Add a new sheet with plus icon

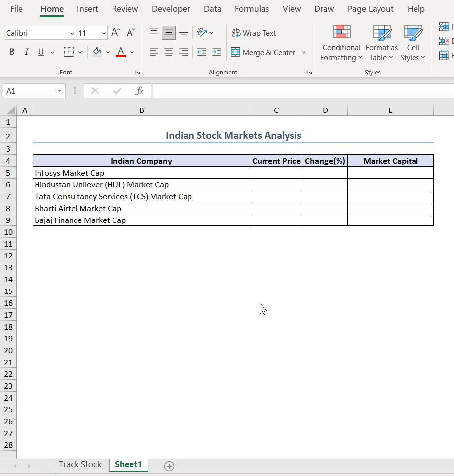tap(169, 466)
